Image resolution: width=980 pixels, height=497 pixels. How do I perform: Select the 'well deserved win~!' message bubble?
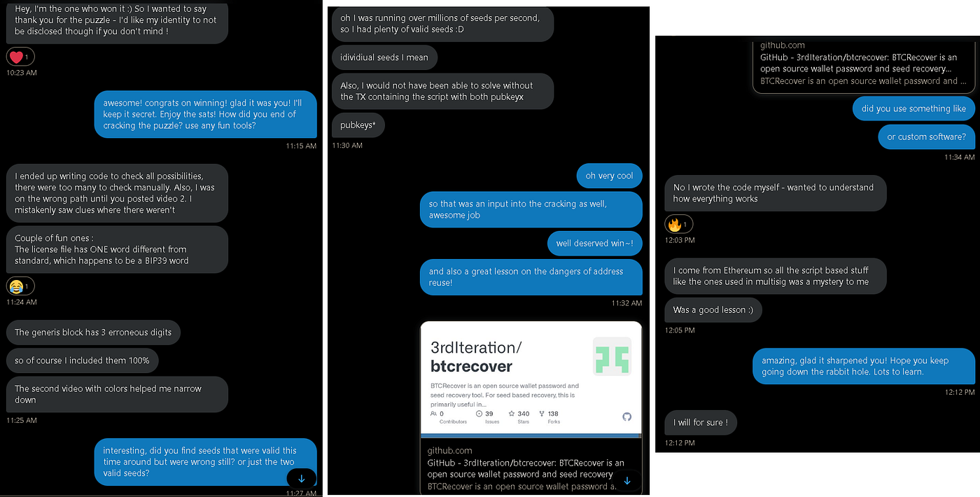594,243
